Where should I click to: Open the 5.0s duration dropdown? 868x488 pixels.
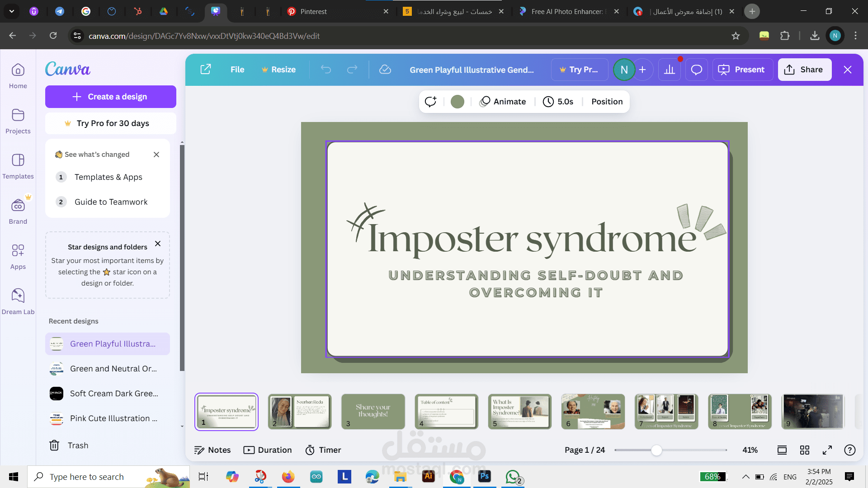[558, 101]
